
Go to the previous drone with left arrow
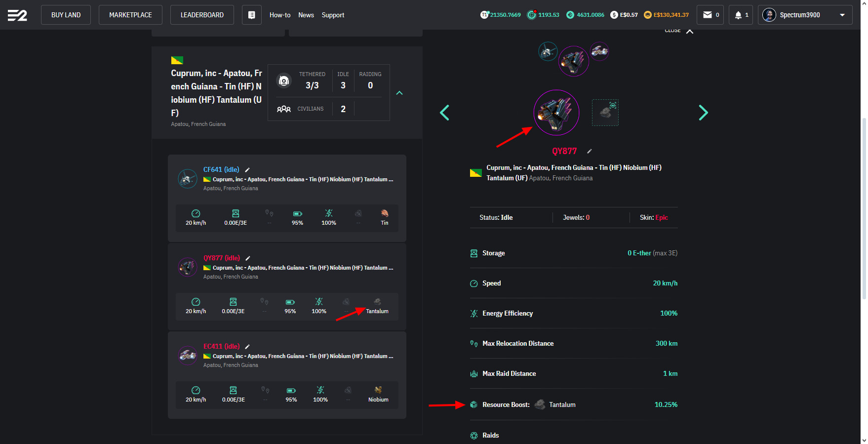pos(444,113)
